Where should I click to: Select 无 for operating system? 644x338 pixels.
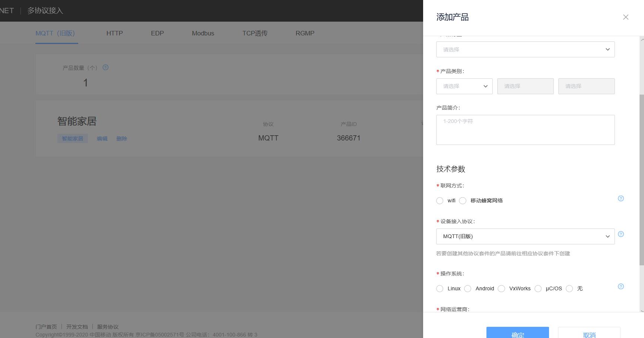coord(570,288)
